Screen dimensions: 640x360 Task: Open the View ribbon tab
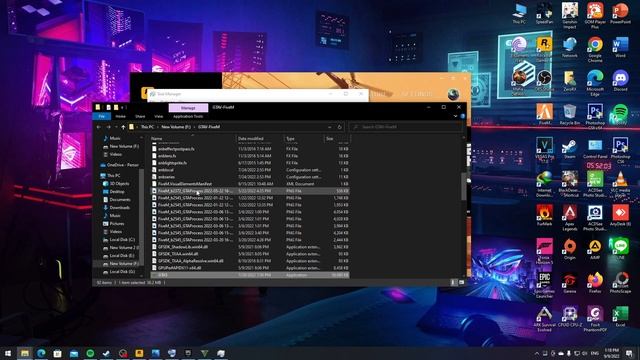tap(158, 116)
